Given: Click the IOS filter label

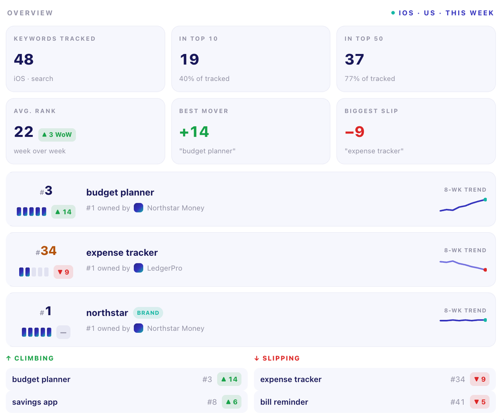Looking at the screenshot, I should 406,13.
